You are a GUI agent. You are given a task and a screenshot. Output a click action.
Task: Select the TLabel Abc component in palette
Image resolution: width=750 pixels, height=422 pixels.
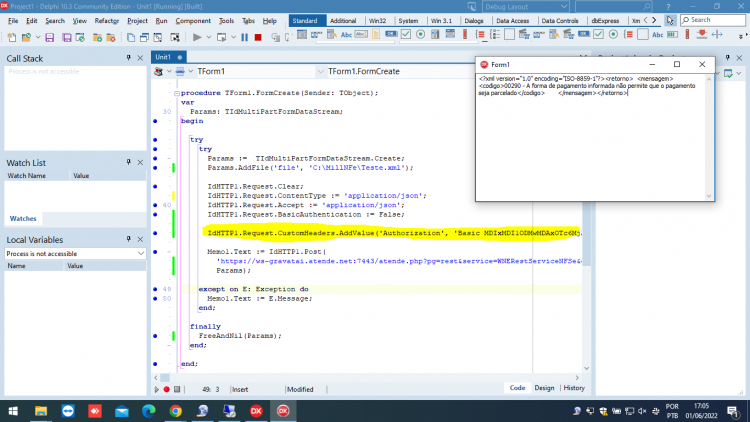(346, 34)
